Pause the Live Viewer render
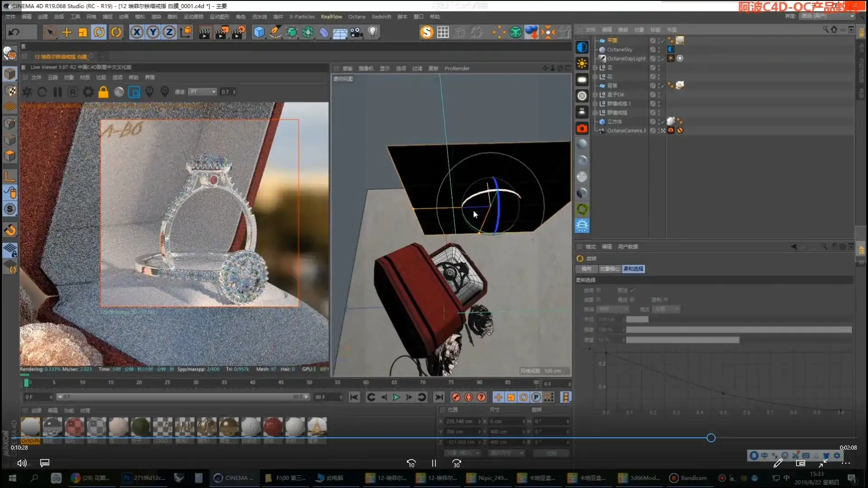This screenshot has width=868, height=488. 57,92
